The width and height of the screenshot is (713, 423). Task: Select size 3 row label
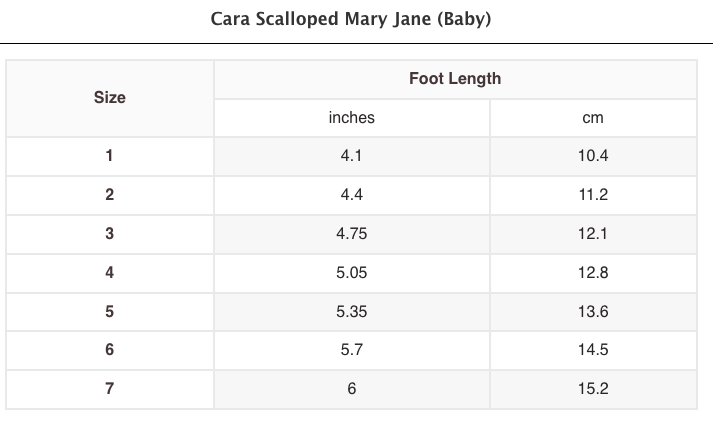point(110,234)
